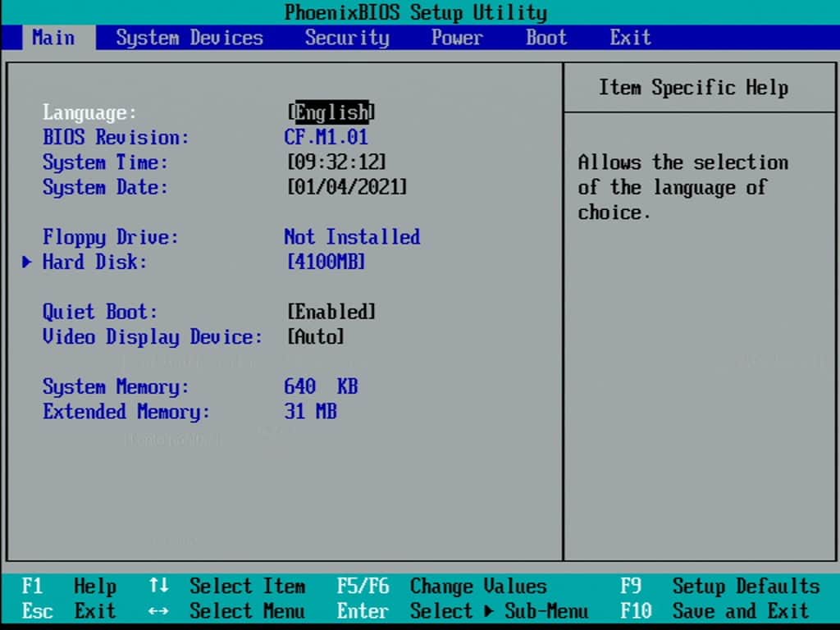Click the Enter Select Sub-Menu hint
Image resolution: width=840 pixels, height=630 pixels.
coord(463,611)
